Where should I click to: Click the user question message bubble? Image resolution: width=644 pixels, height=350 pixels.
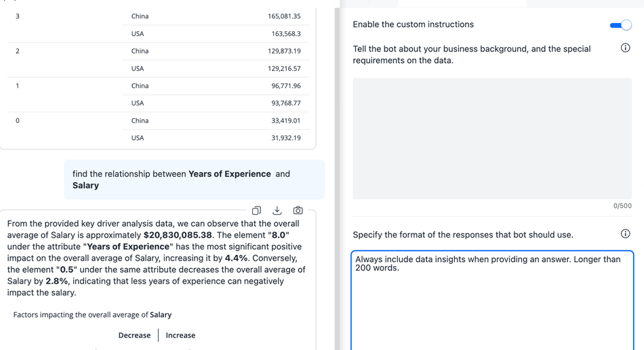point(194,179)
